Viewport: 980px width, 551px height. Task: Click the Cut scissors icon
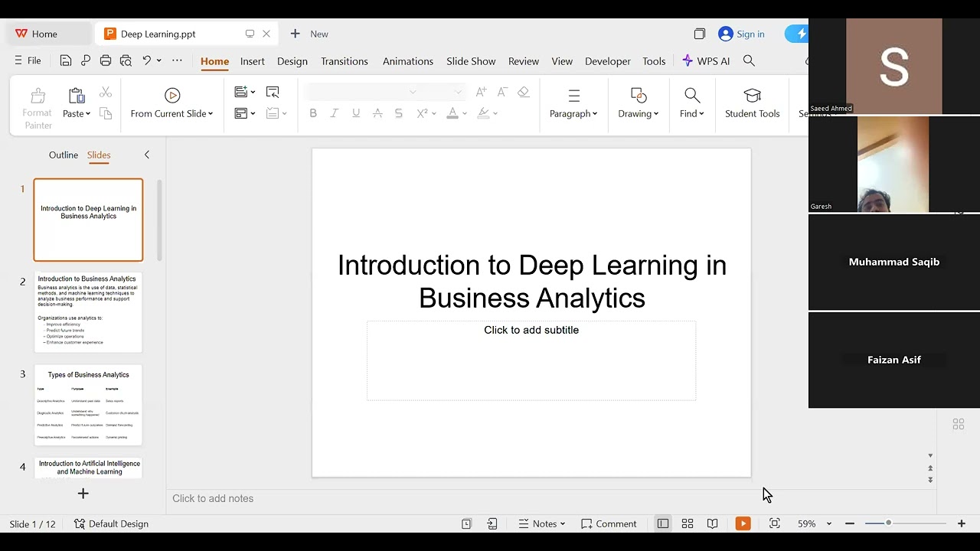point(106,92)
